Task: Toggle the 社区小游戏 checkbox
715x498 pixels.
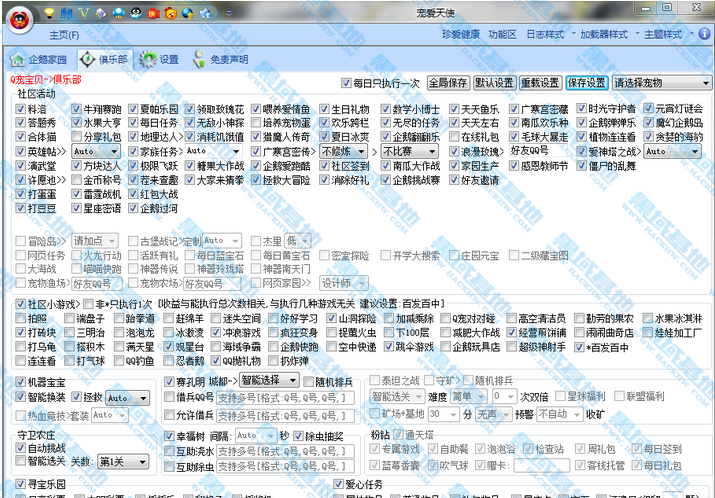Action: click(x=20, y=304)
